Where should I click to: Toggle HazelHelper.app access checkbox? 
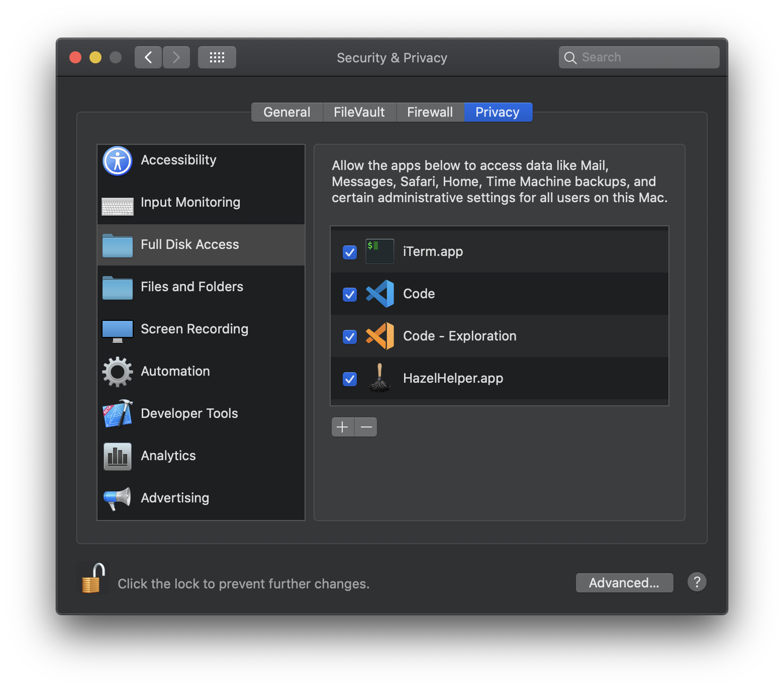[x=349, y=379]
